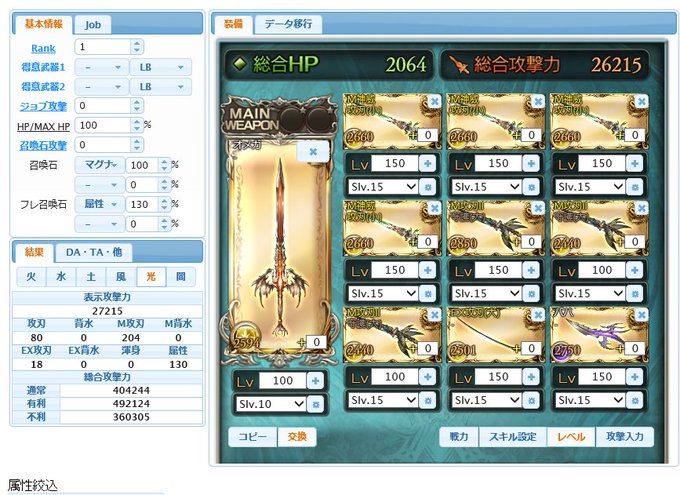Open the 召喚石攻撃 link
The width and height of the screenshot is (680, 495).
[x=43, y=145]
